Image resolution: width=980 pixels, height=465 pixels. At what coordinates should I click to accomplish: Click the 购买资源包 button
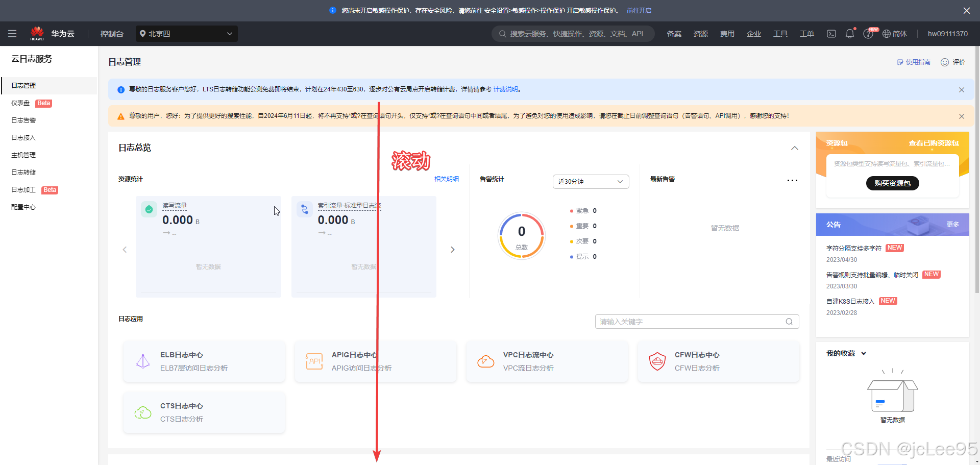click(893, 183)
